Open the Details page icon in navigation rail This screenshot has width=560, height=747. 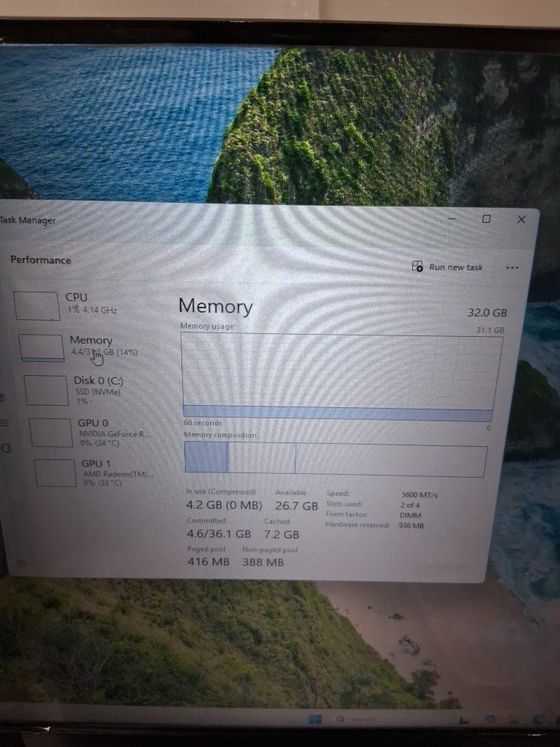[x=3, y=423]
